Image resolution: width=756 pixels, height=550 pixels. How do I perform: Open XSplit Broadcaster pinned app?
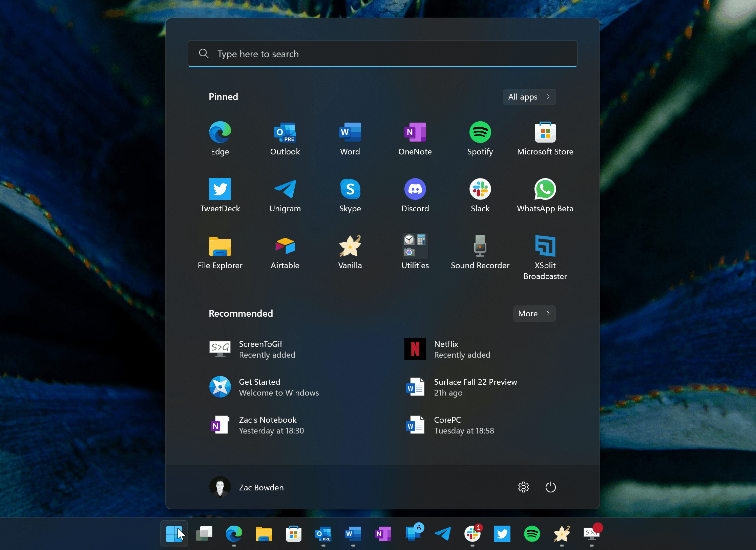click(545, 257)
